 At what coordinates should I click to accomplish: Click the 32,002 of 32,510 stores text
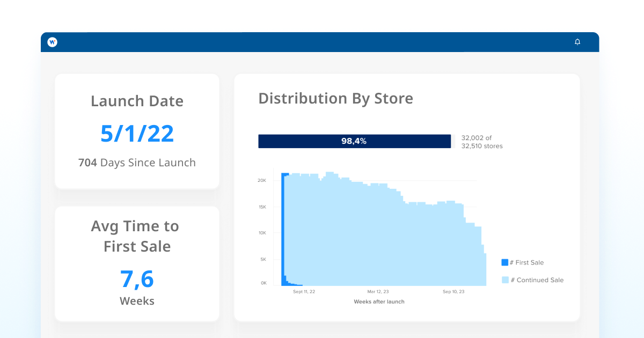(481, 142)
